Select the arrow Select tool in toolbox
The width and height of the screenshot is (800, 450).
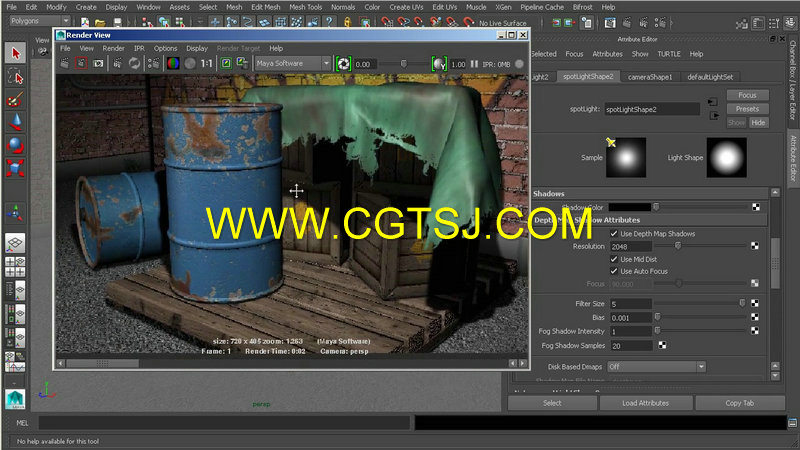[x=15, y=53]
